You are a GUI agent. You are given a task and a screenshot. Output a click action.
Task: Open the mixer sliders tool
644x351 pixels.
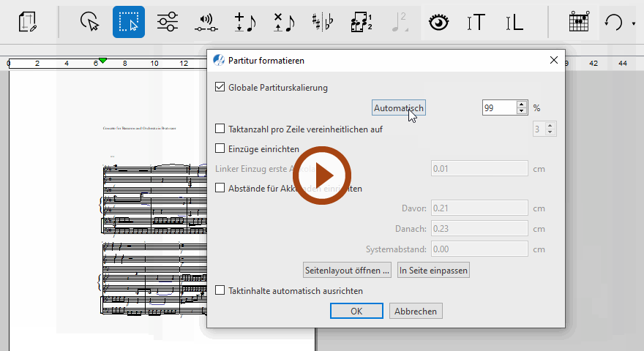point(168,22)
